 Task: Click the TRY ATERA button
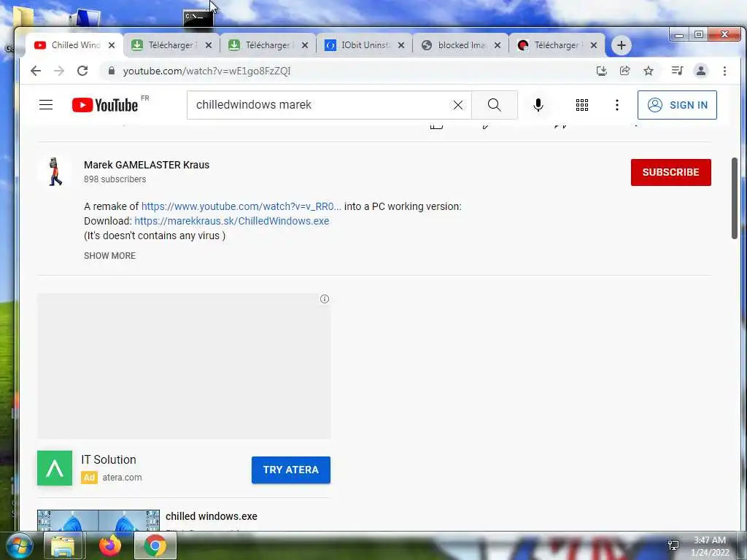click(291, 470)
